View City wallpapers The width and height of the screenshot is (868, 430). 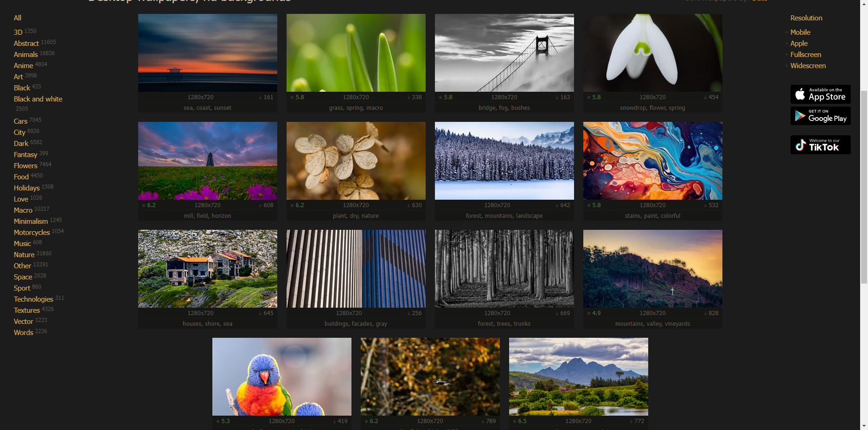(19, 133)
